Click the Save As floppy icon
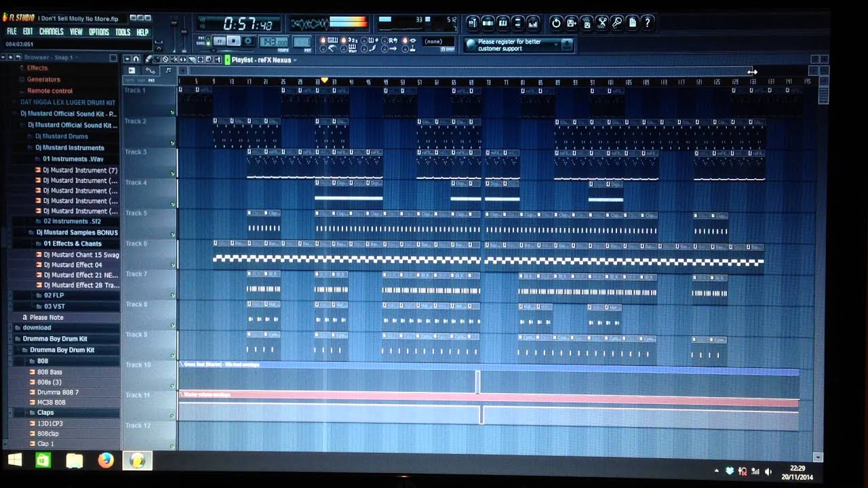Viewport: 868px width, 488px height. pyautogui.click(x=571, y=23)
